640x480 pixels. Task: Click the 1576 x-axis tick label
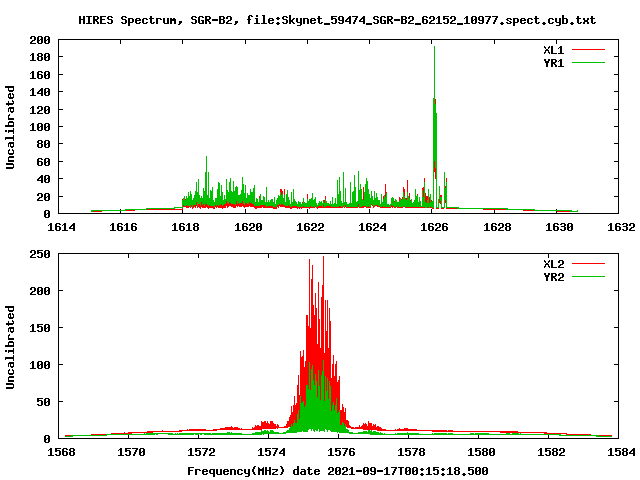point(341,452)
